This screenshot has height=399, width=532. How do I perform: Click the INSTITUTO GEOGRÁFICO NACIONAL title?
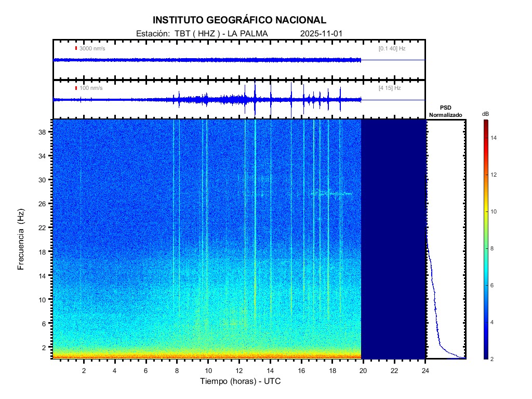pos(239,20)
